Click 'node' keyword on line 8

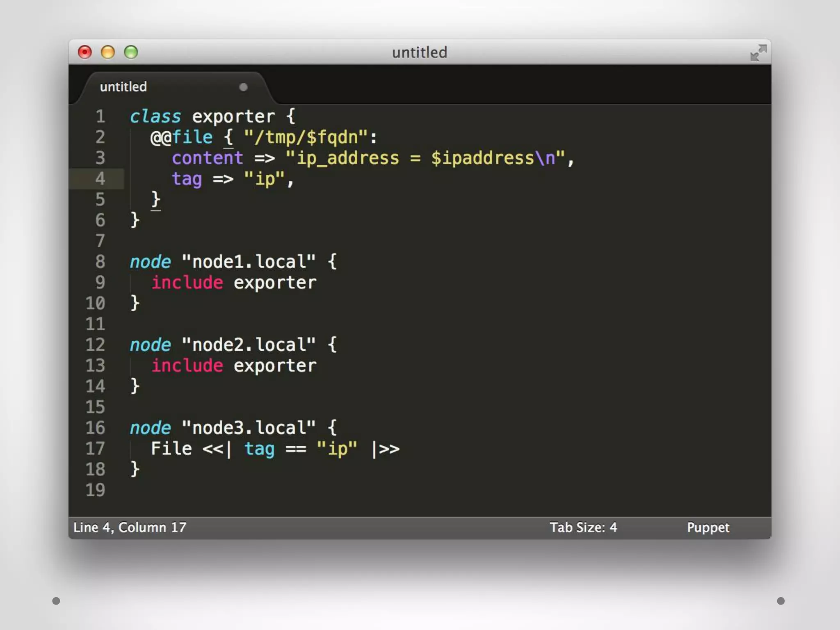coord(150,262)
